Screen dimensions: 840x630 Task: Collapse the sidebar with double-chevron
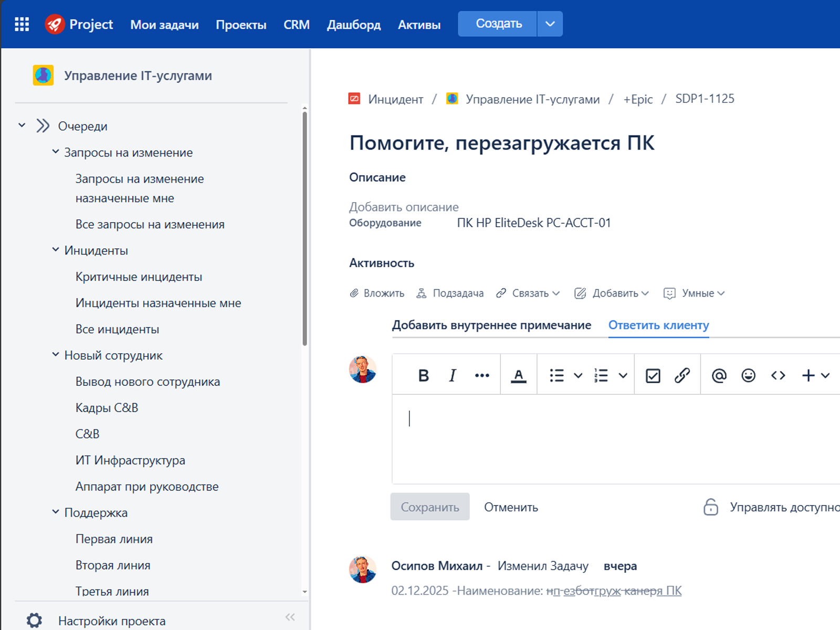(290, 617)
